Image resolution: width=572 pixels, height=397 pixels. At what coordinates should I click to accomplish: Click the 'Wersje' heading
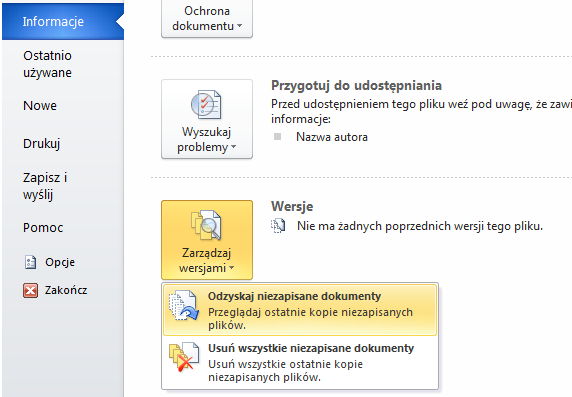pos(292,207)
